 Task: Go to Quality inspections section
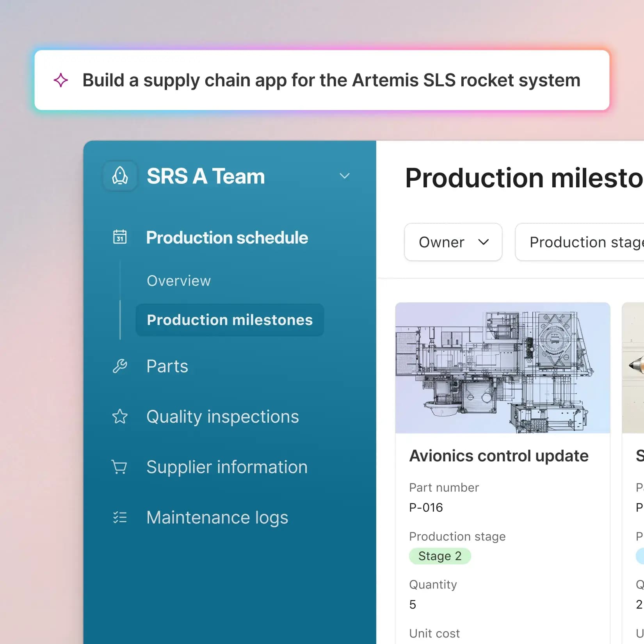(222, 416)
